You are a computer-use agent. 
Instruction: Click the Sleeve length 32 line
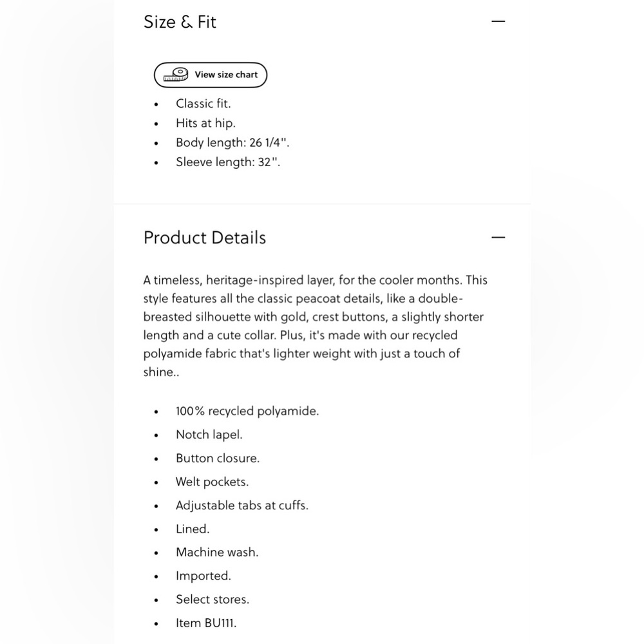coord(228,162)
